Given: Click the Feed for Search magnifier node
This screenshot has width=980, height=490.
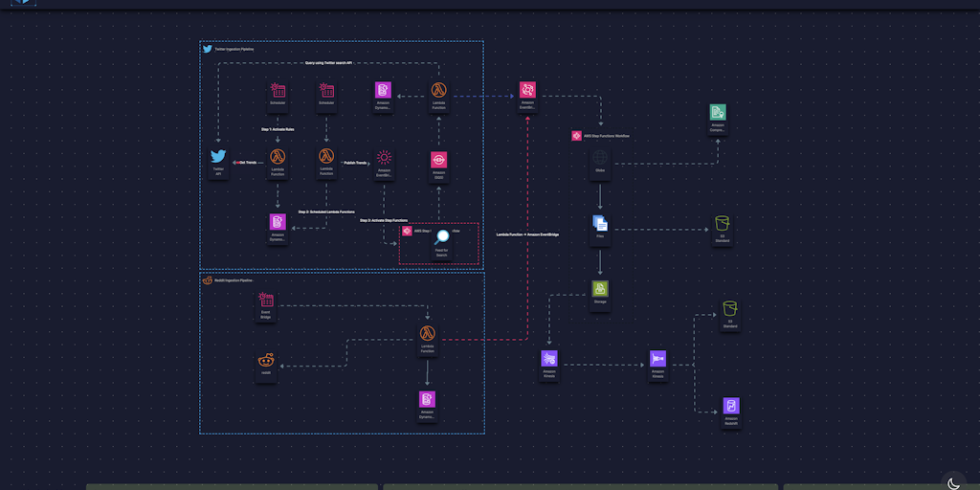Looking at the screenshot, I should pyautogui.click(x=441, y=238).
